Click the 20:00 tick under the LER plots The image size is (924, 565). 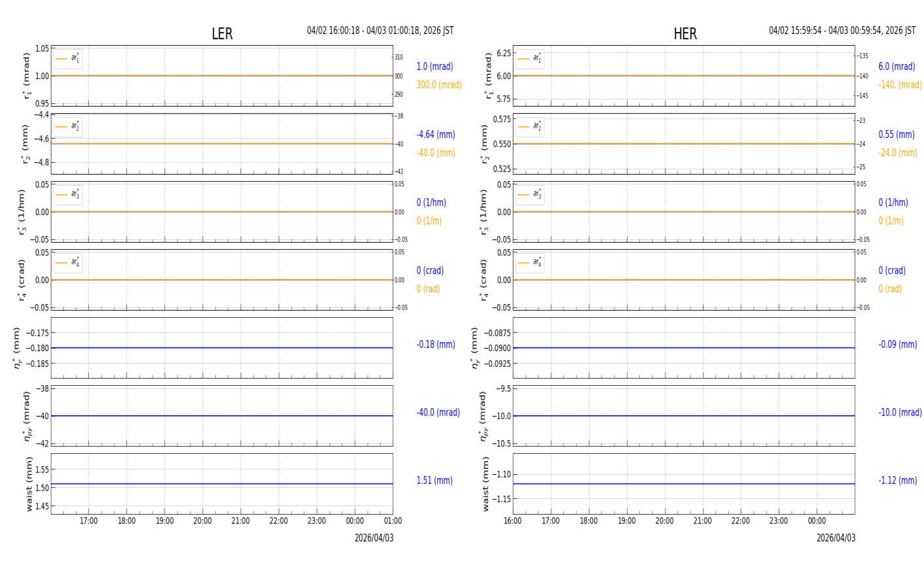[203, 521]
